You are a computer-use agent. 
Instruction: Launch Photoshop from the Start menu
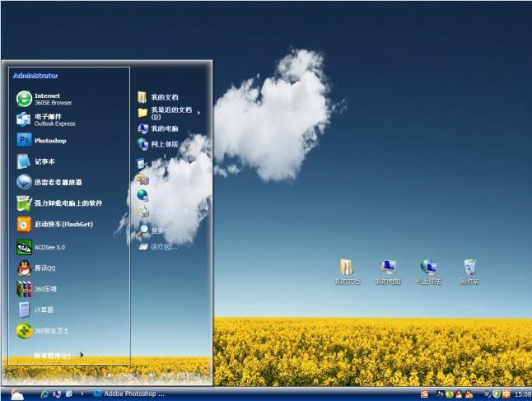click(41, 140)
